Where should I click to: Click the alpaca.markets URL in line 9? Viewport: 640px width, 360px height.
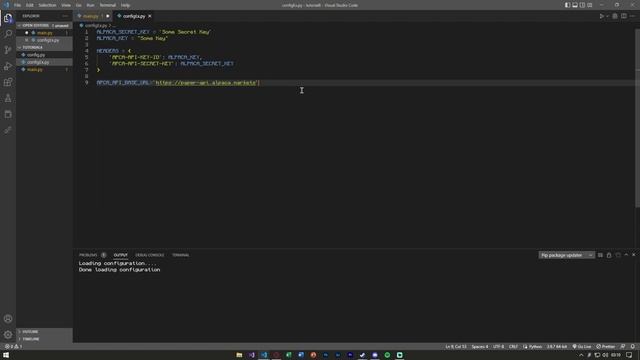(x=206, y=83)
